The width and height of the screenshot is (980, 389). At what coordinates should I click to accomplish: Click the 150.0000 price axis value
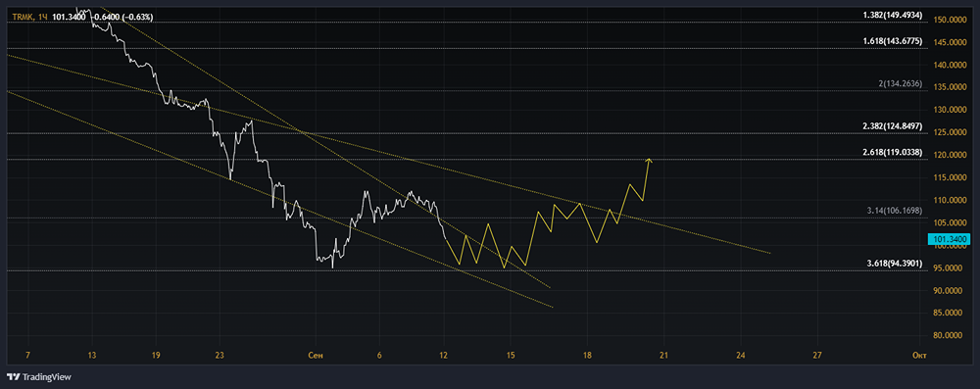950,20
